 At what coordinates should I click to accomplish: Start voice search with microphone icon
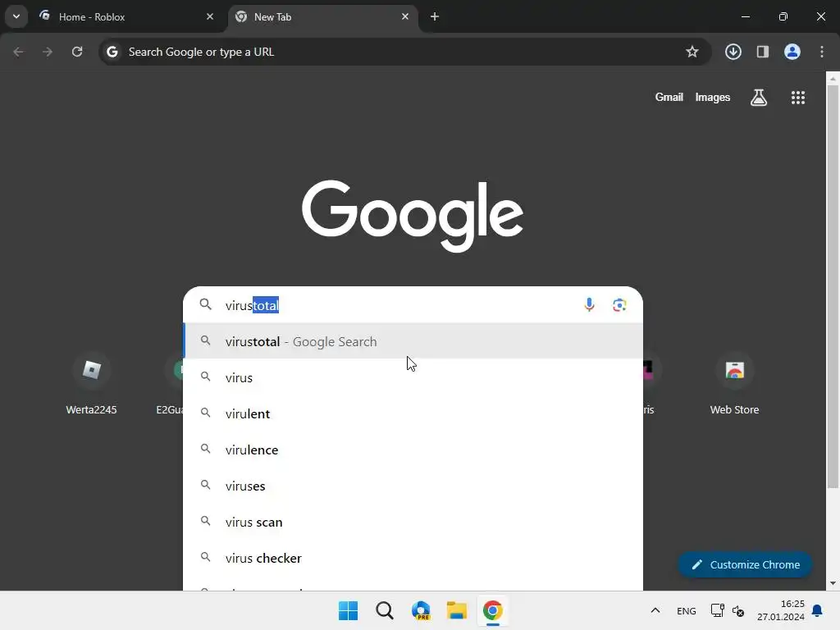point(589,305)
